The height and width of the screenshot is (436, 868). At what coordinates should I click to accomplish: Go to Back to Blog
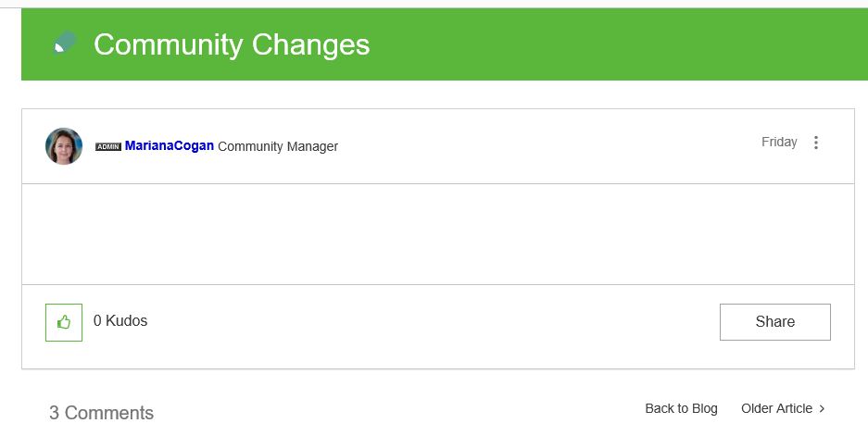[x=681, y=408]
